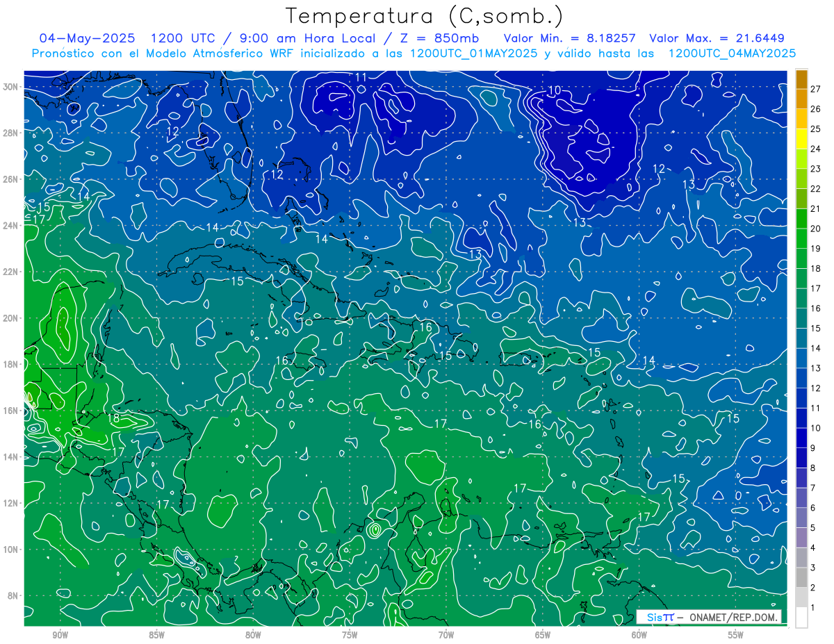The height and width of the screenshot is (644, 834).
Task: Click the "SisTT - ONAMET/REP.DOM." credit box
Action: click(709, 617)
